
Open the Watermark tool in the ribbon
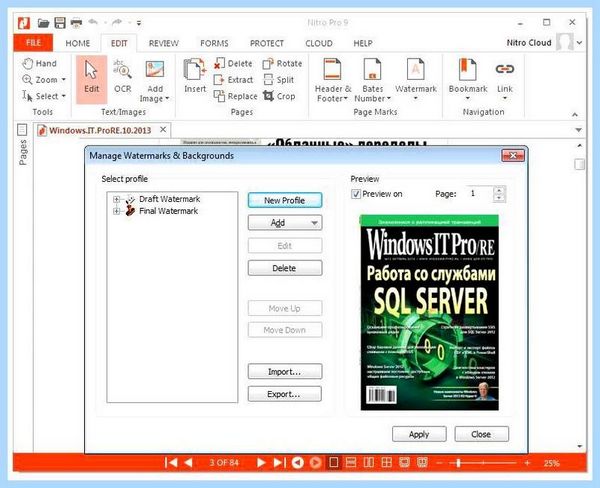(416, 79)
